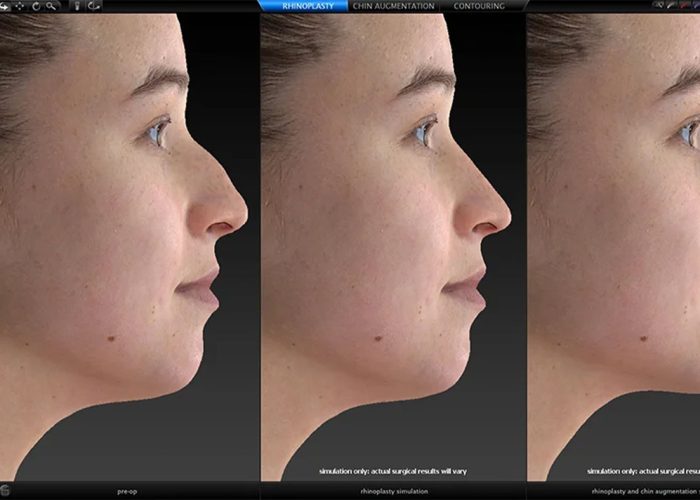Image resolution: width=700 pixels, height=500 pixels.
Task: Select the curved arrow tool icon
Action: (x=4, y=6)
